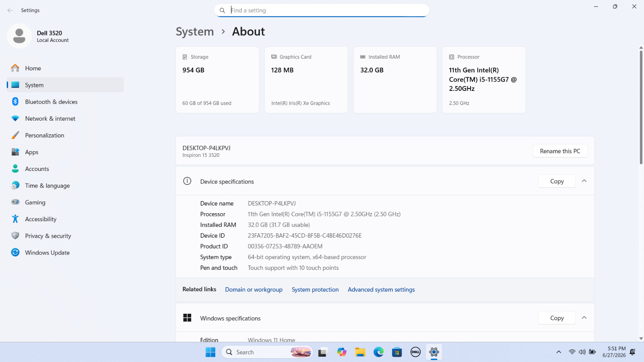Collapse the Windows specifications section

pos(584,318)
